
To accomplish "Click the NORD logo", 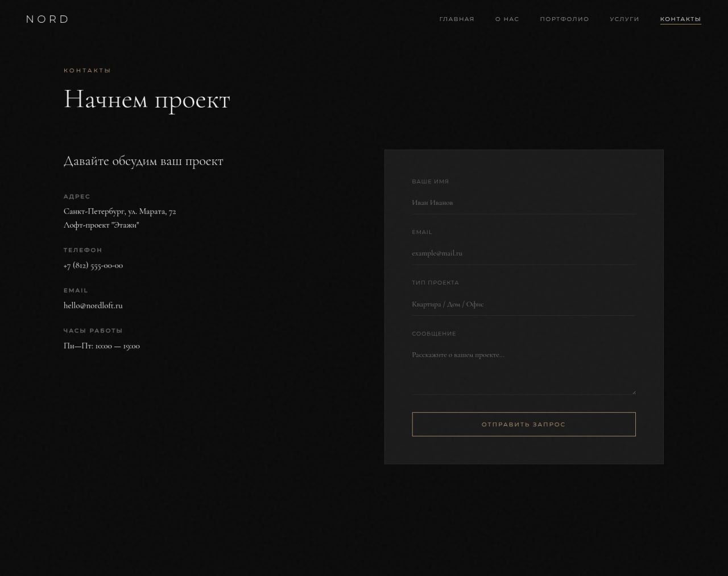I will (x=47, y=19).
